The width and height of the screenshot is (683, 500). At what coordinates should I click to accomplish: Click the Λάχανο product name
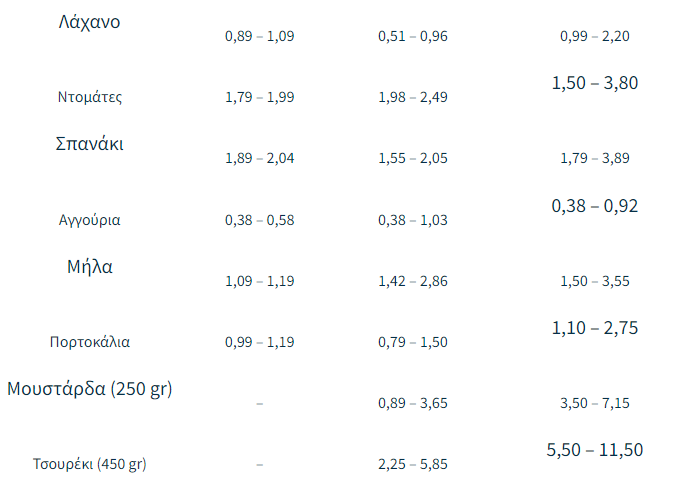(90, 21)
